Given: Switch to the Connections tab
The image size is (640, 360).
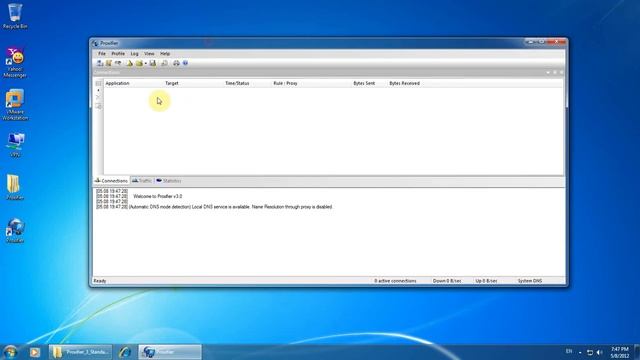Looking at the screenshot, I should [111, 181].
